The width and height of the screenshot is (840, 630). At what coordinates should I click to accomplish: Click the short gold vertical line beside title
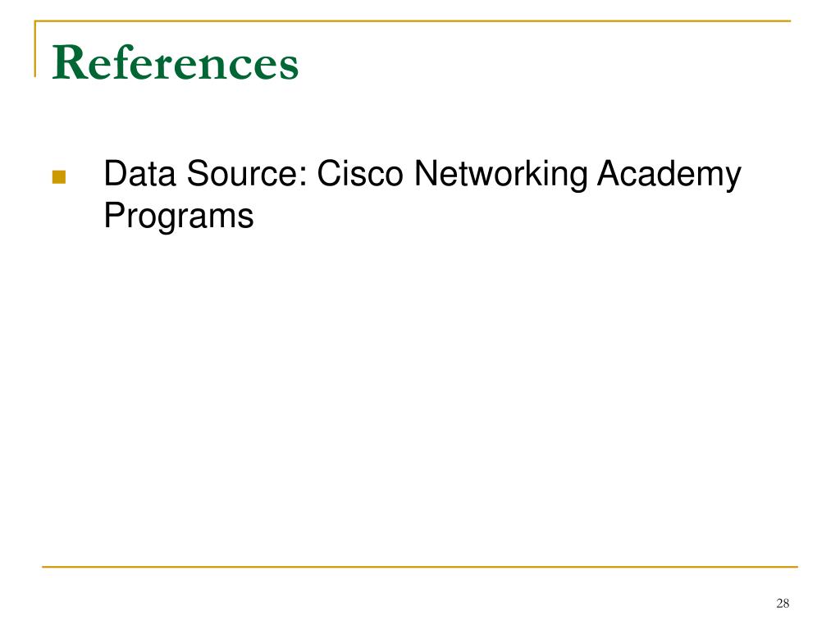tap(35, 49)
